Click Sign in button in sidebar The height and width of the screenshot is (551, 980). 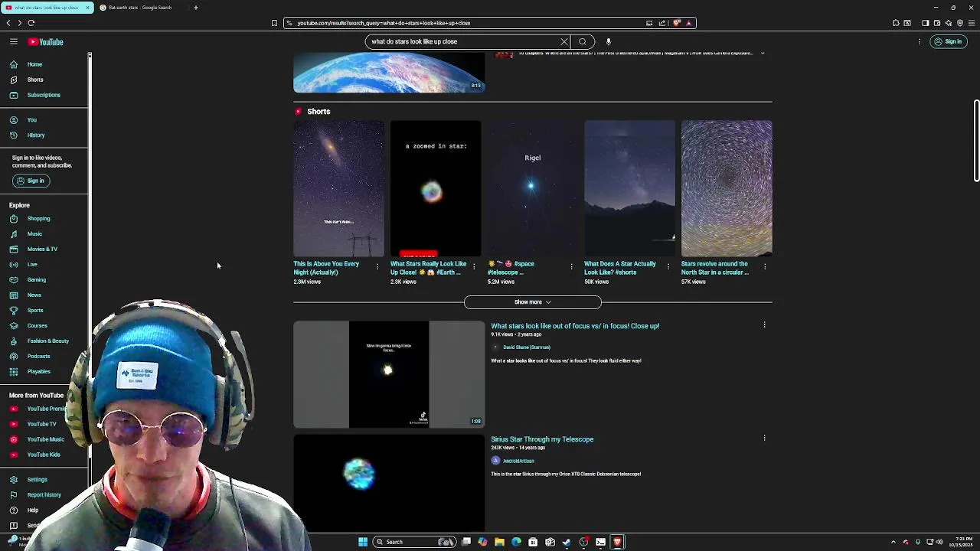[x=31, y=181]
